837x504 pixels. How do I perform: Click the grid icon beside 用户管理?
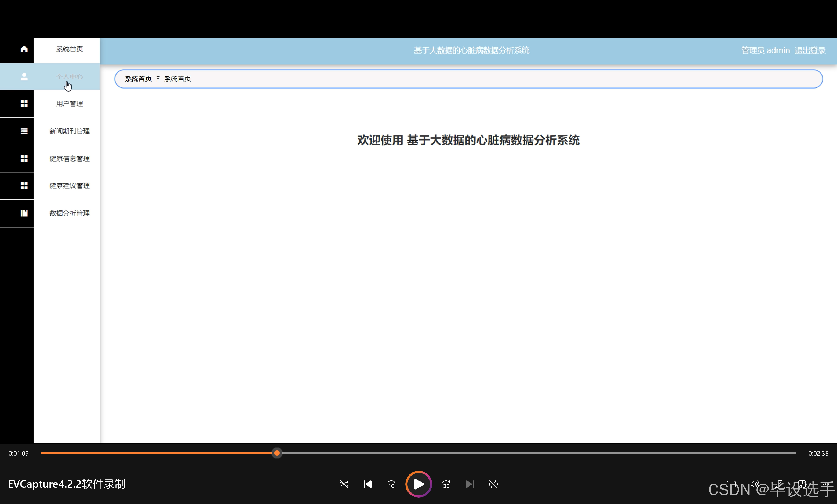click(24, 104)
